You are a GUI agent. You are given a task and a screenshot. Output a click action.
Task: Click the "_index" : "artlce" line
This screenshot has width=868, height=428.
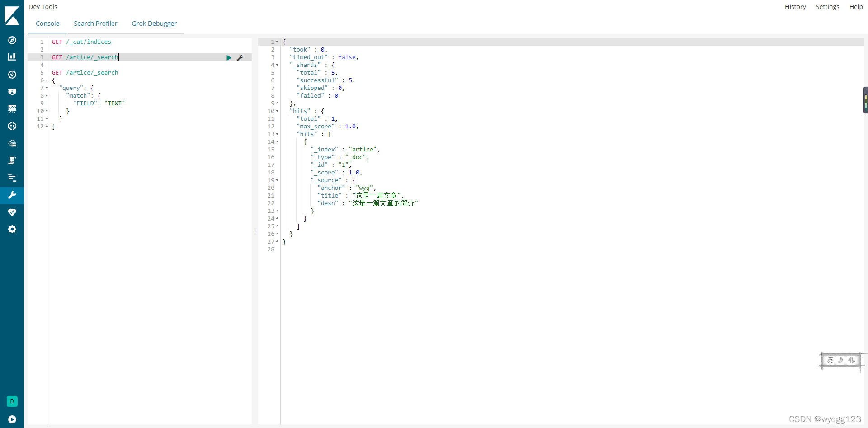pos(345,150)
